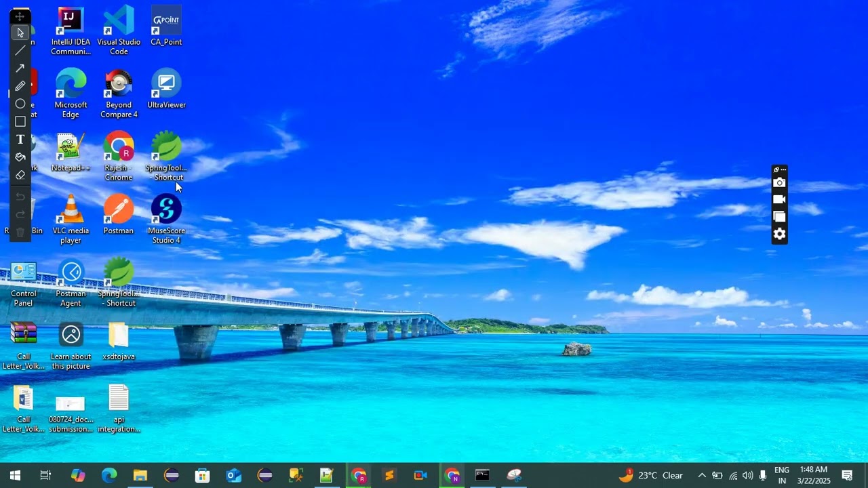Select the paint bucket fill tool
868x488 pixels.
coord(20,157)
